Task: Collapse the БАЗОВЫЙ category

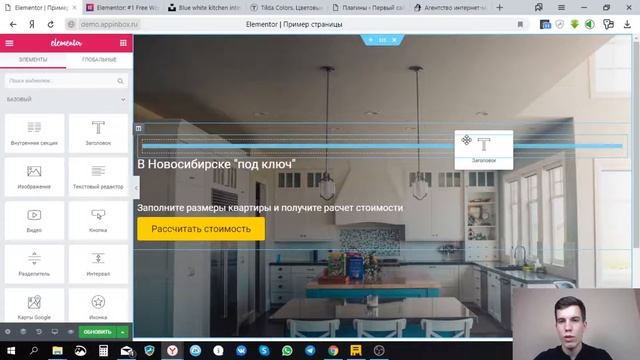Action: (x=66, y=100)
